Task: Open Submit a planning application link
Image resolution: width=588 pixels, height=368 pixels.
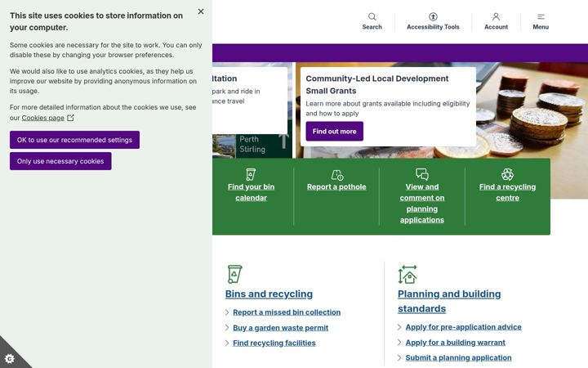Action: [x=458, y=358]
